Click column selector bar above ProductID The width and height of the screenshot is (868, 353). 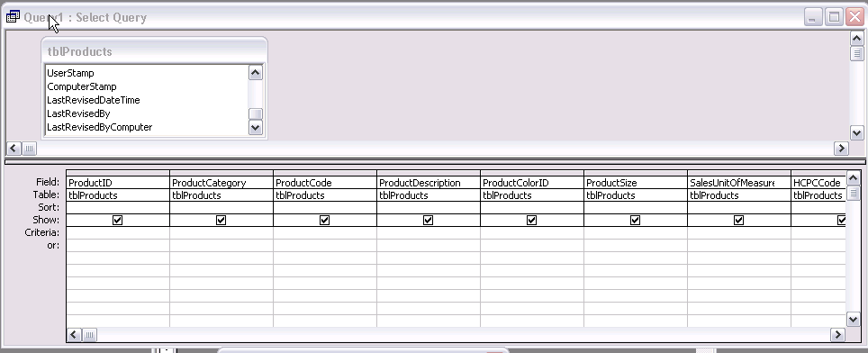118,173
